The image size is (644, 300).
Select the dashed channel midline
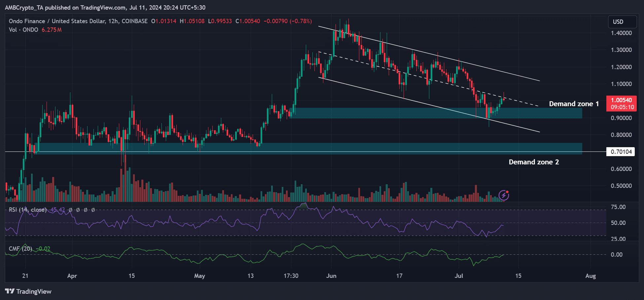[428, 79]
